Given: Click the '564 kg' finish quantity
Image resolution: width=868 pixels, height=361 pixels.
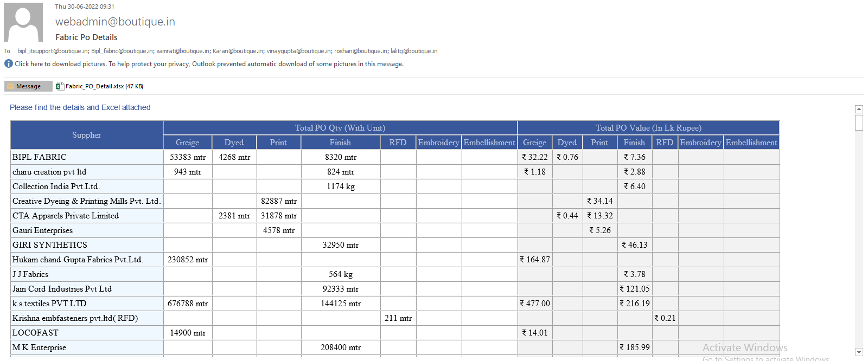Looking at the screenshot, I should [341, 274].
